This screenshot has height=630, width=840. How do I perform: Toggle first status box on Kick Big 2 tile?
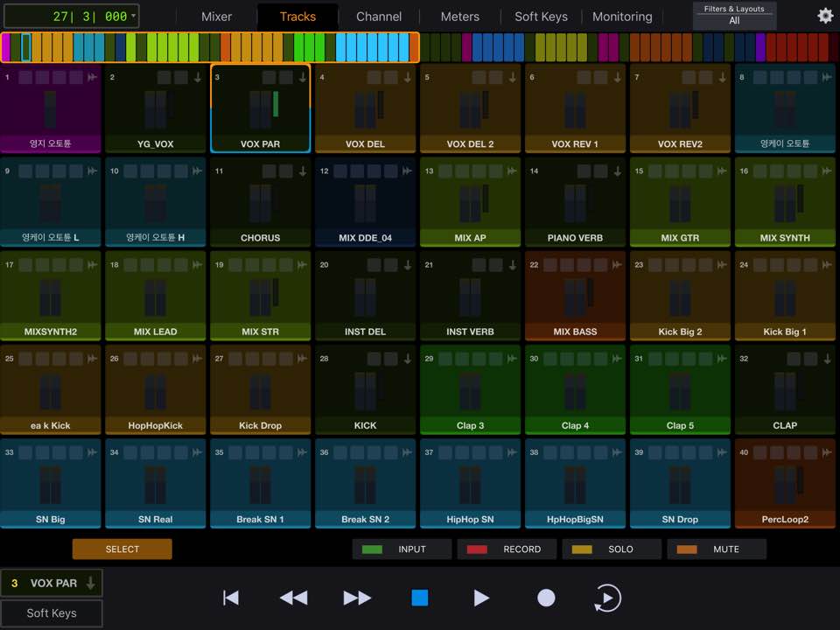[655, 264]
